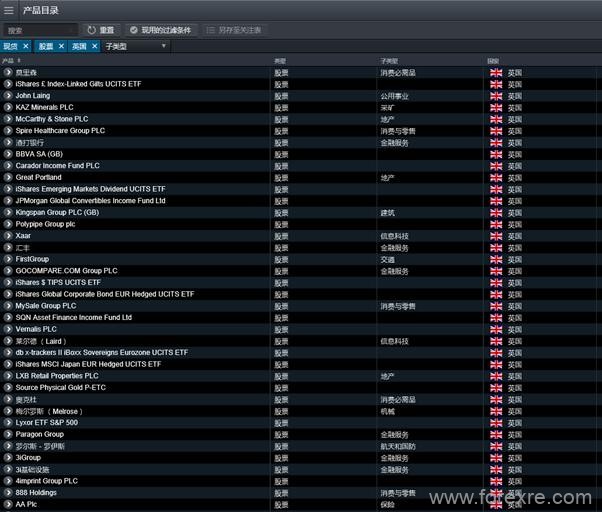Viewport: 602px width, 512px height.
Task: Click 公用事业 subtype in John Laing row
Action: click(x=394, y=96)
